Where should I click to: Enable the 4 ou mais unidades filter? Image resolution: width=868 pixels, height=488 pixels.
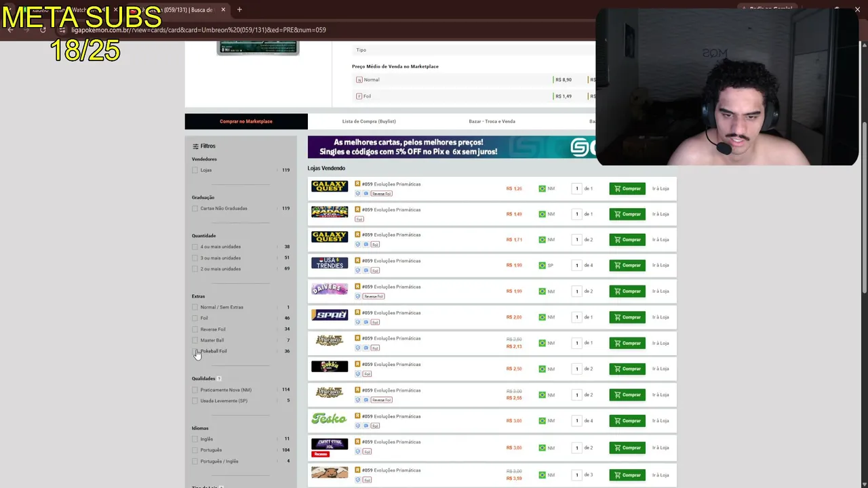pyautogui.click(x=195, y=247)
